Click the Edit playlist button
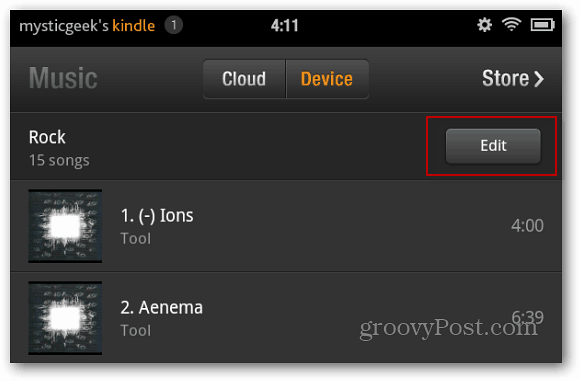The width and height of the screenshot is (580, 381). 493,146
